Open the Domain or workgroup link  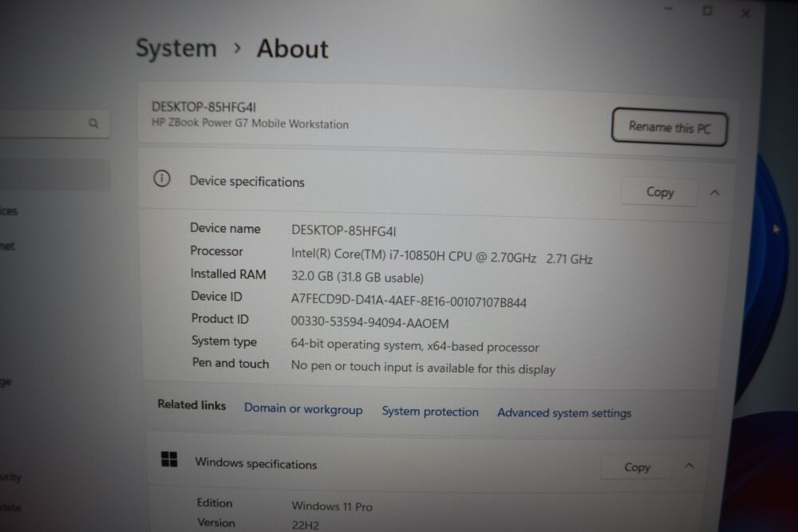(x=303, y=409)
